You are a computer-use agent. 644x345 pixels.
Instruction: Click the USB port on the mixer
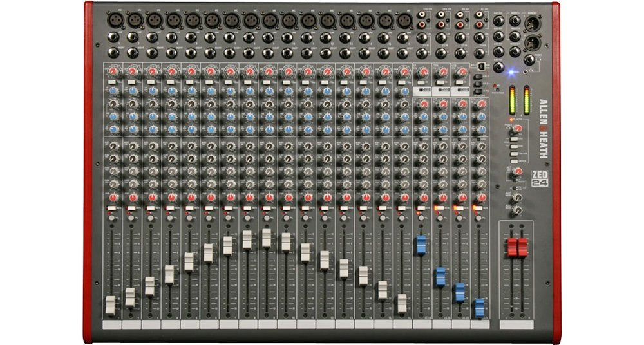[481, 66]
